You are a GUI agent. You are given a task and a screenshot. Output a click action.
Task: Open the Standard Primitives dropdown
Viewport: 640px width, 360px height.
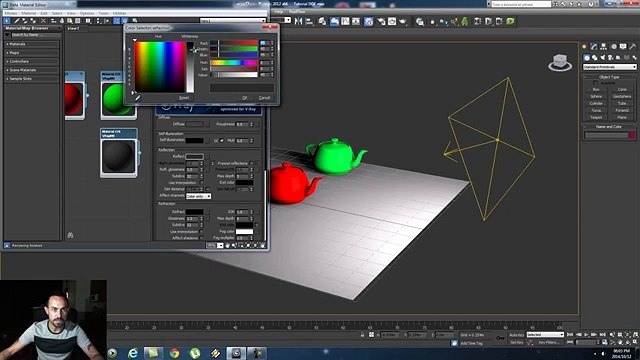(x=610, y=67)
